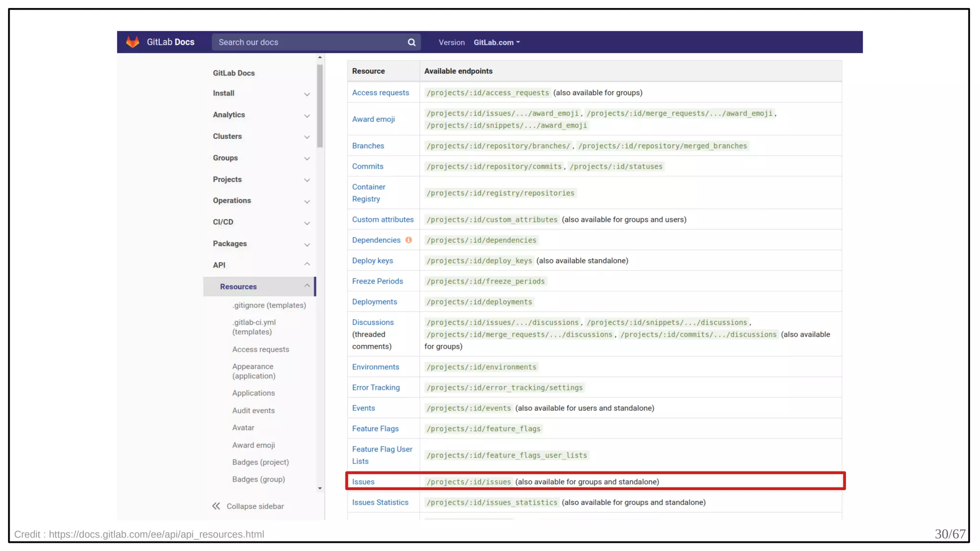
Task: Expand the Analytics sidebar section
Action: click(x=307, y=116)
